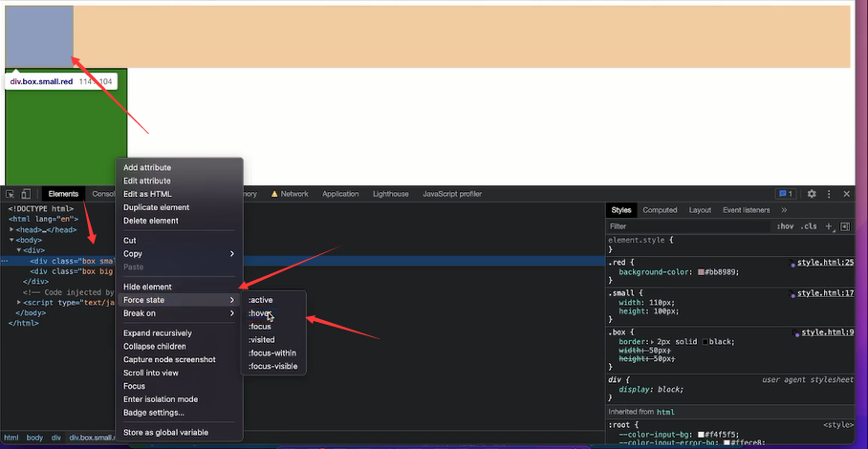
Task: Force the :focus-within state
Action: pos(273,353)
